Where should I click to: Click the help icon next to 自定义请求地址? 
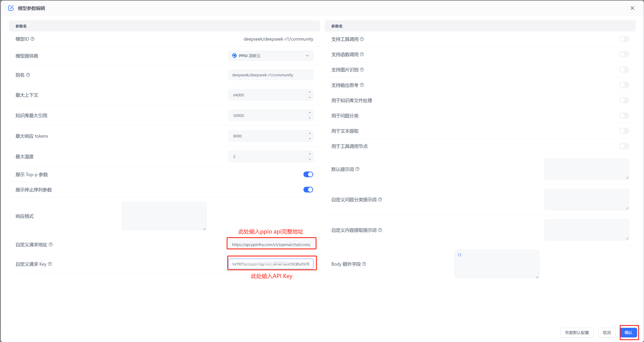pos(51,244)
